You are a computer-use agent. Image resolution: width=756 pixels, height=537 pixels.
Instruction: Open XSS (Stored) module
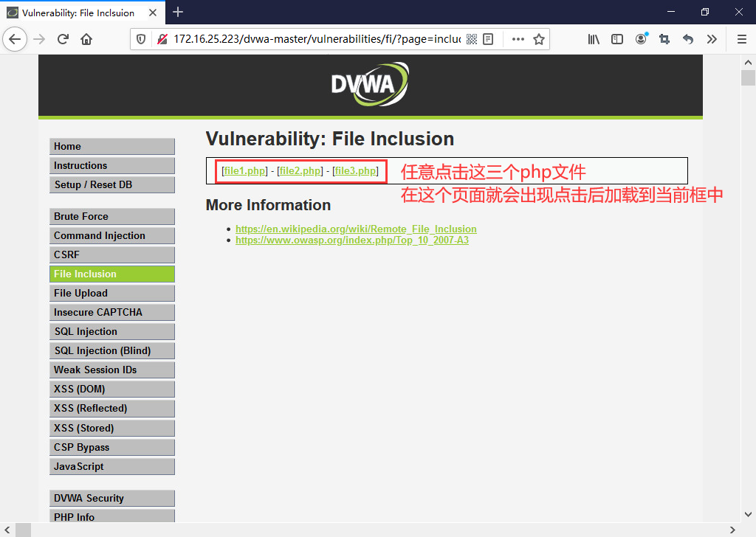click(x=112, y=428)
